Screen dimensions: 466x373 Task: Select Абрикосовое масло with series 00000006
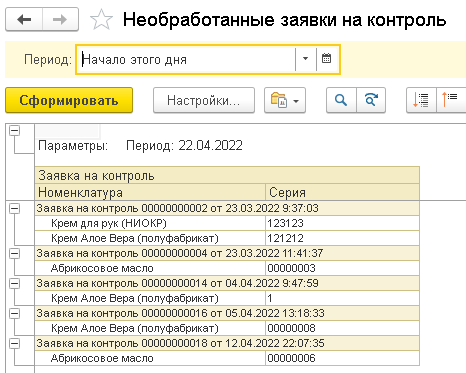pyautogui.click(x=150, y=358)
